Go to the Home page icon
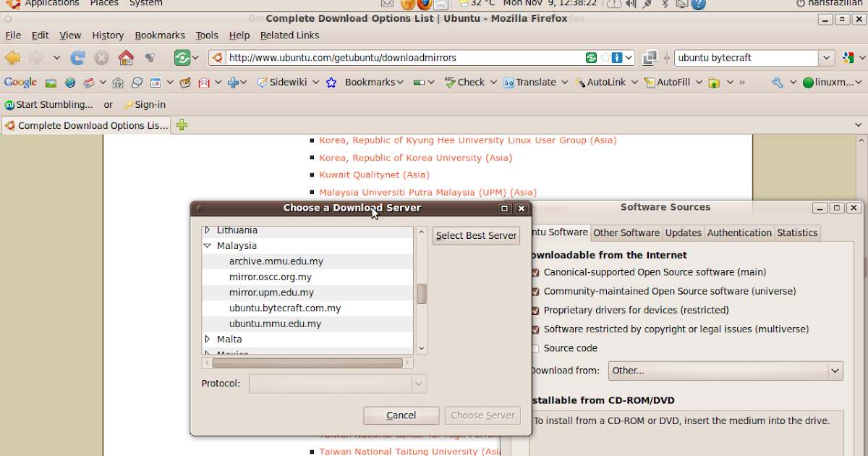868x456 pixels. pos(126,57)
